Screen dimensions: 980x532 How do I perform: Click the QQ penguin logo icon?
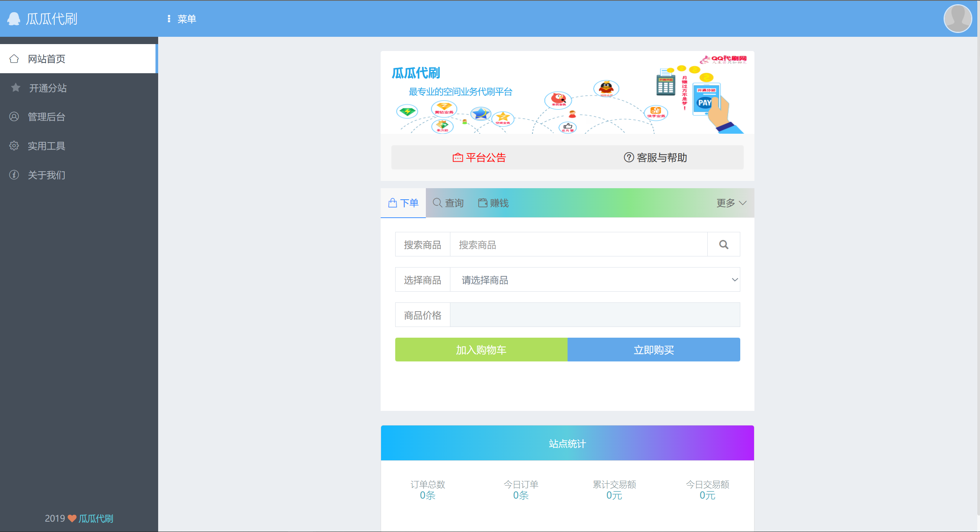click(x=14, y=19)
